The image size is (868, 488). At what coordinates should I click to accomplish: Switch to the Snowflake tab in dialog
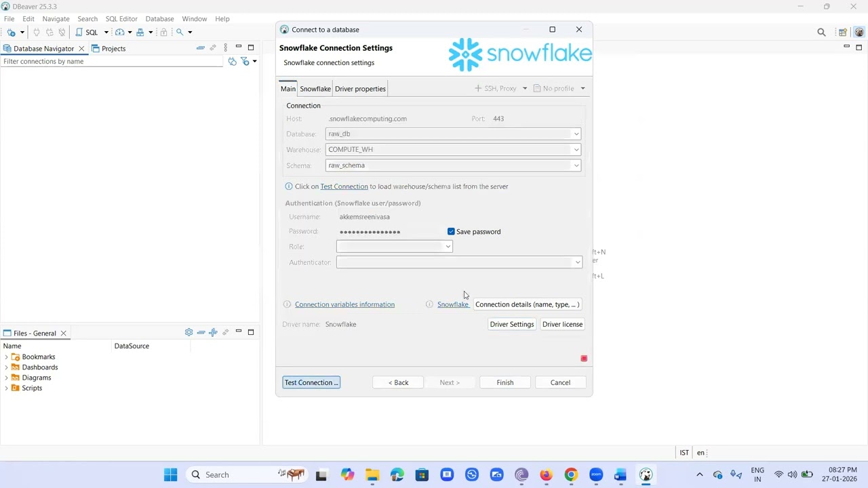[315, 89]
